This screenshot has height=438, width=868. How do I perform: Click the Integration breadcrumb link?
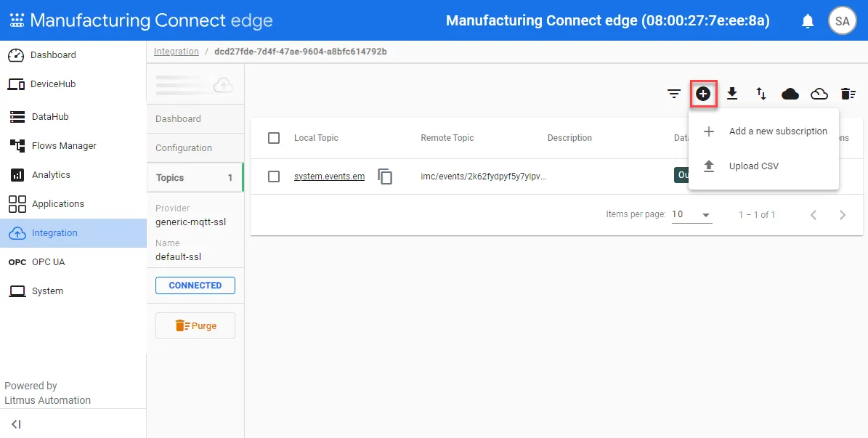176,52
